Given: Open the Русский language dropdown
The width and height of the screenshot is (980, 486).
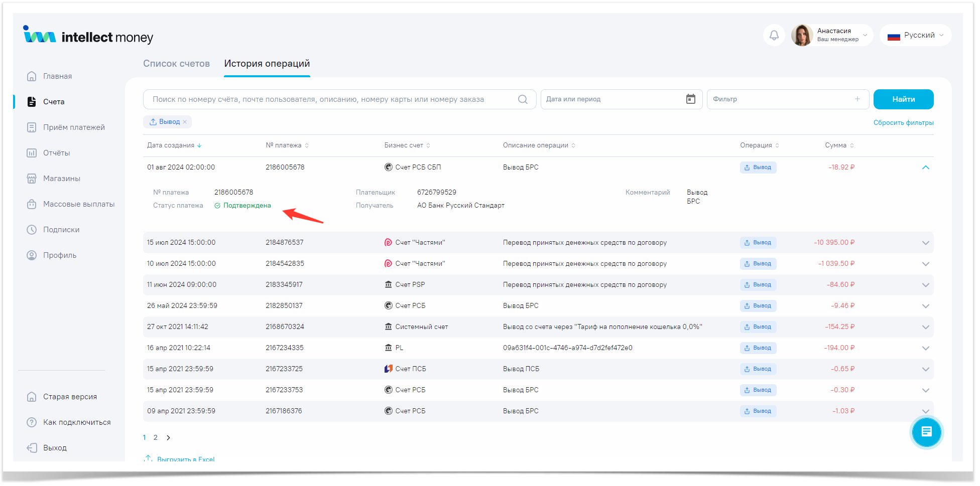Looking at the screenshot, I should pyautogui.click(x=915, y=36).
